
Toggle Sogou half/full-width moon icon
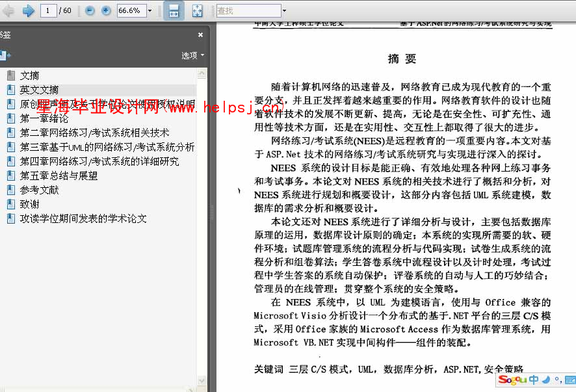click(546, 380)
